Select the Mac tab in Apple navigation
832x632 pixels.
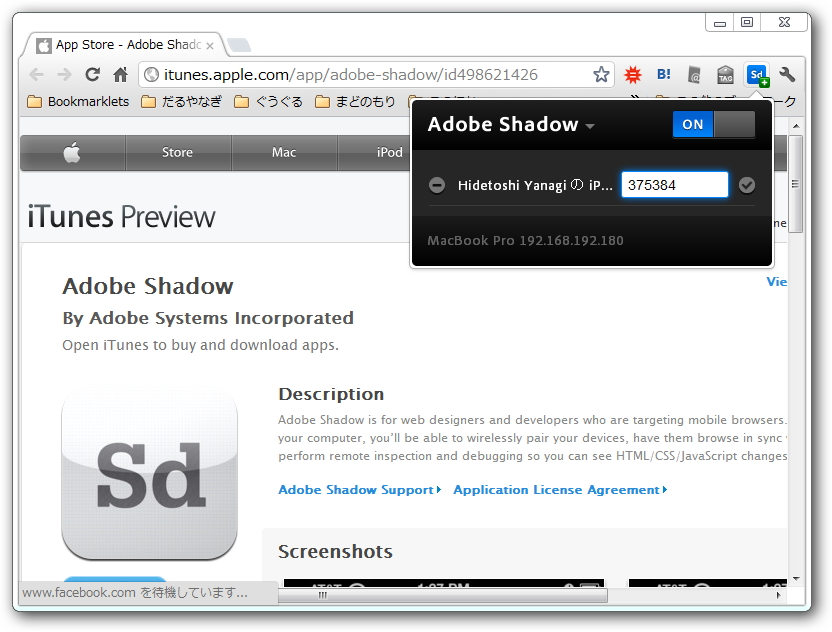(x=284, y=153)
